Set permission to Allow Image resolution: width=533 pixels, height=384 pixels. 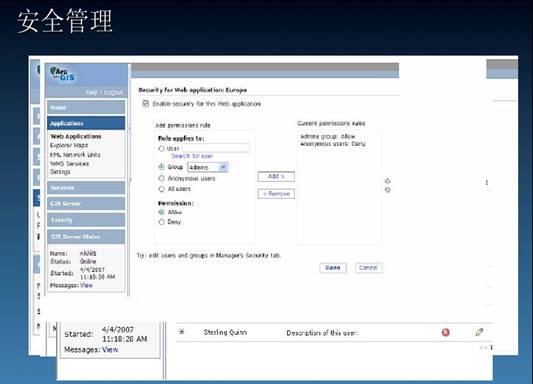[161, 212]
